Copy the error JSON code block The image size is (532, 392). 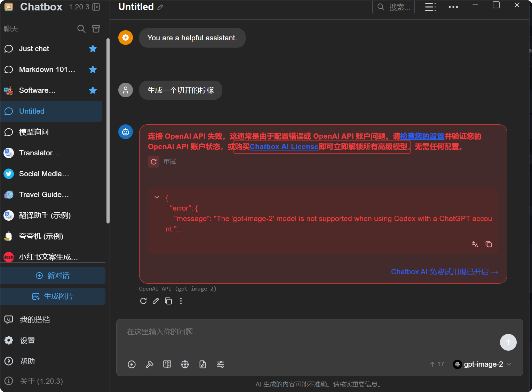click(489, 244)
